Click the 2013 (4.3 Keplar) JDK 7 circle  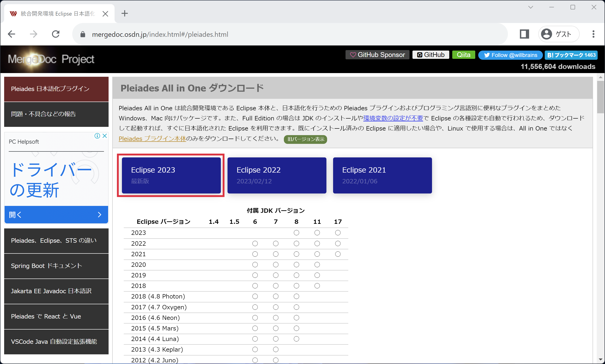[276, 349]
